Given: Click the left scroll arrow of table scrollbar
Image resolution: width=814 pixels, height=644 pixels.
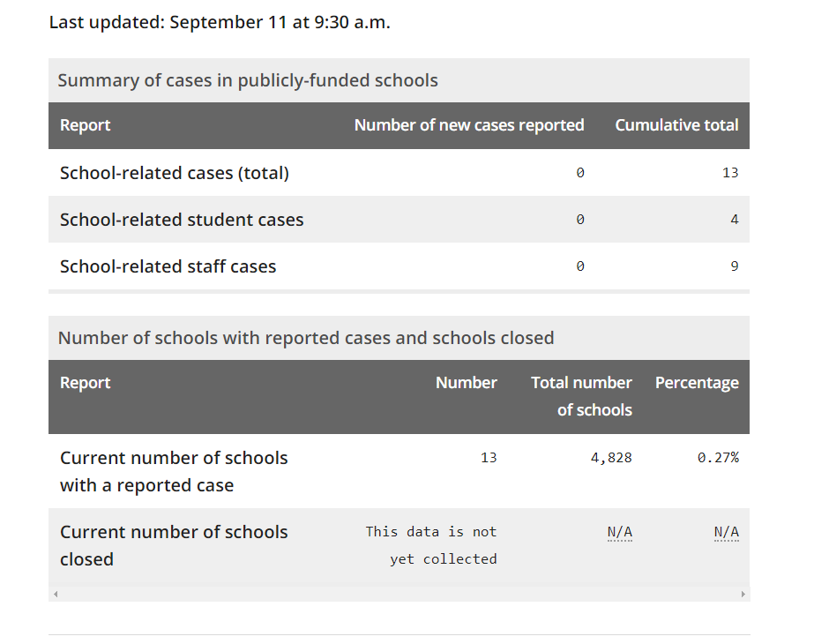Looking at the screenshot, I should point(56,594).
